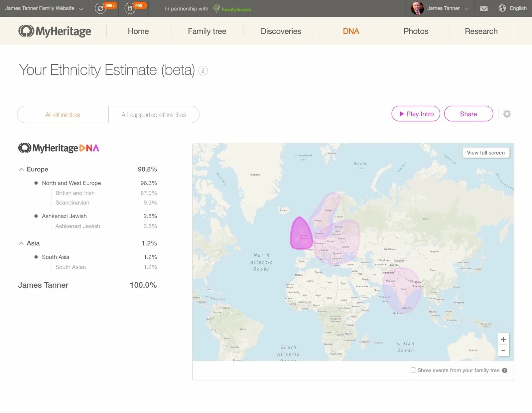
Task: Open the sync notifications icon with 999+
Action: point(100,8)
